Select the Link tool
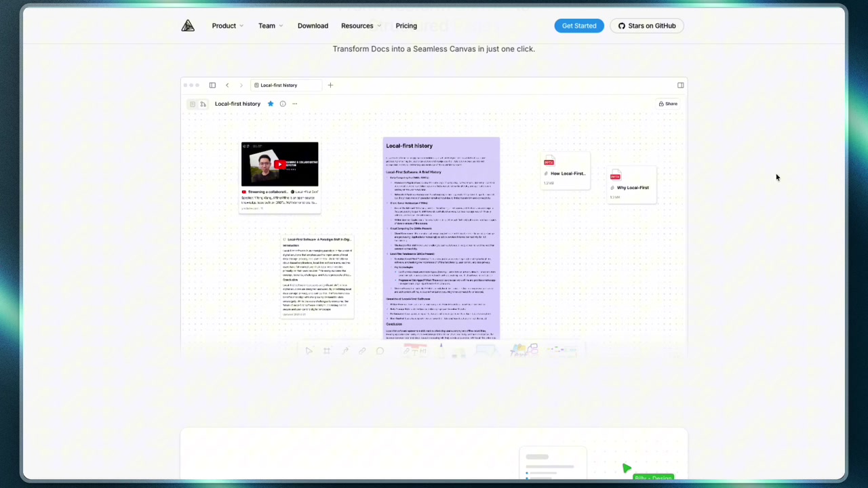Screen dimensions: 868x488 click(x=362, y=350)
